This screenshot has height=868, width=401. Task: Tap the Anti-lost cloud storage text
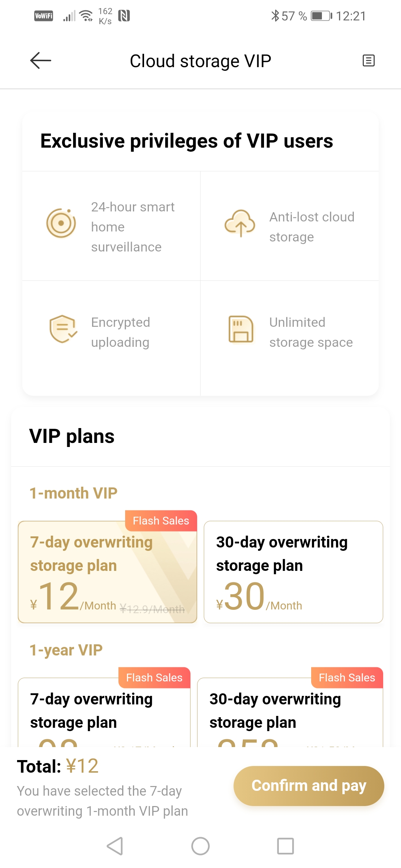(312, 227)
